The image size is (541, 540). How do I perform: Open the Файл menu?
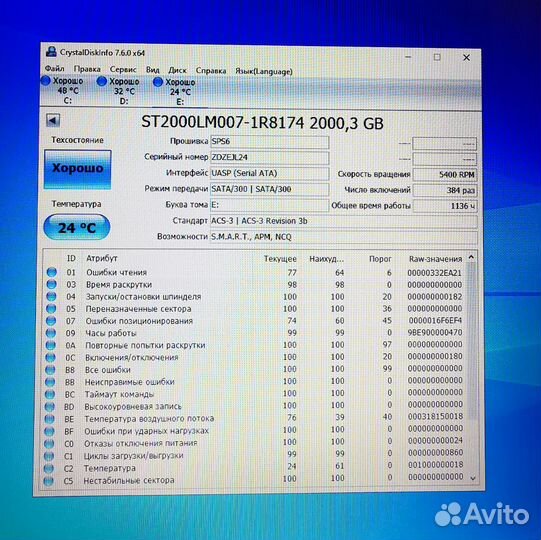55,69
